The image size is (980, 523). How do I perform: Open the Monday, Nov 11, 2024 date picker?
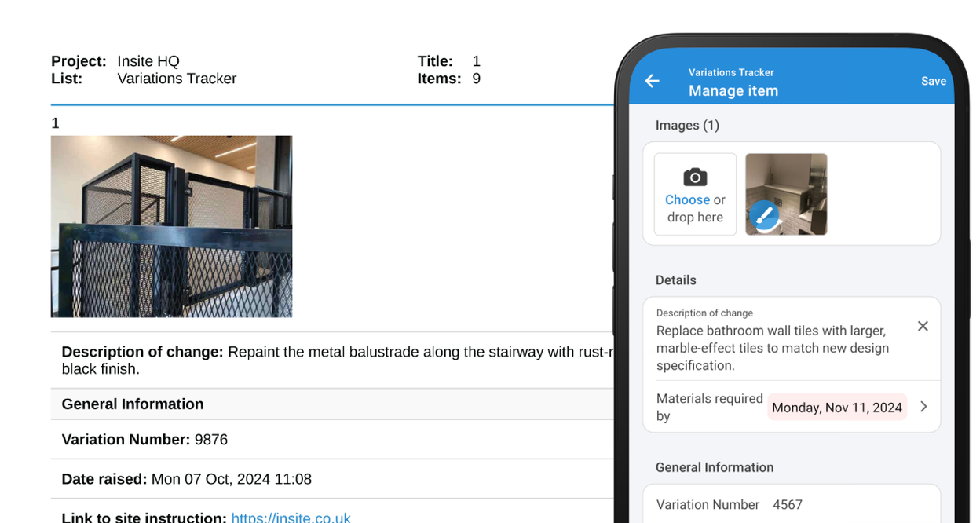click(836, 407)
